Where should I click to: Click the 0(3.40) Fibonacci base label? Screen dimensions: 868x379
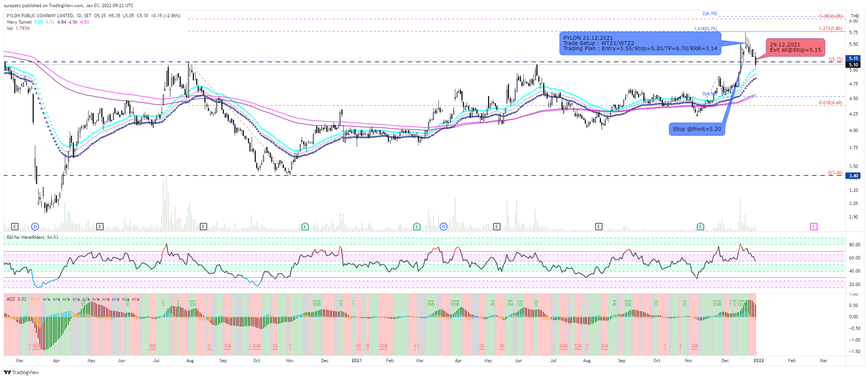pos(835,173)
